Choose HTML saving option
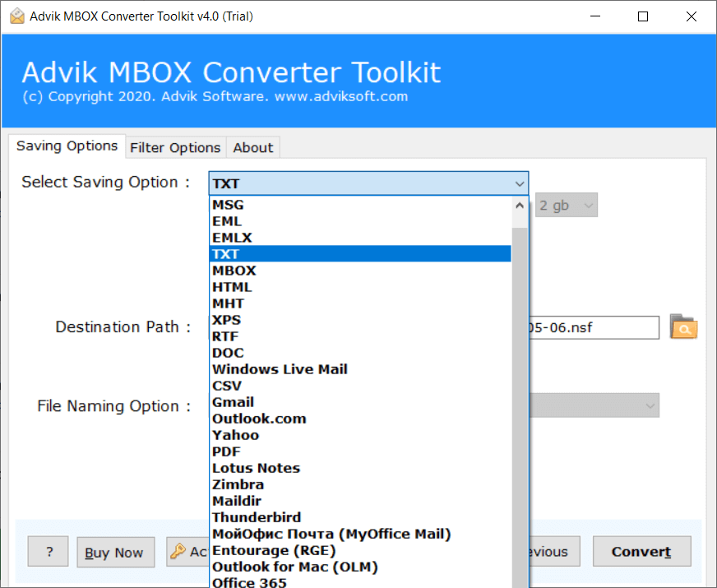The height and width of the screenshot is (588, 717). pos(360,287)
